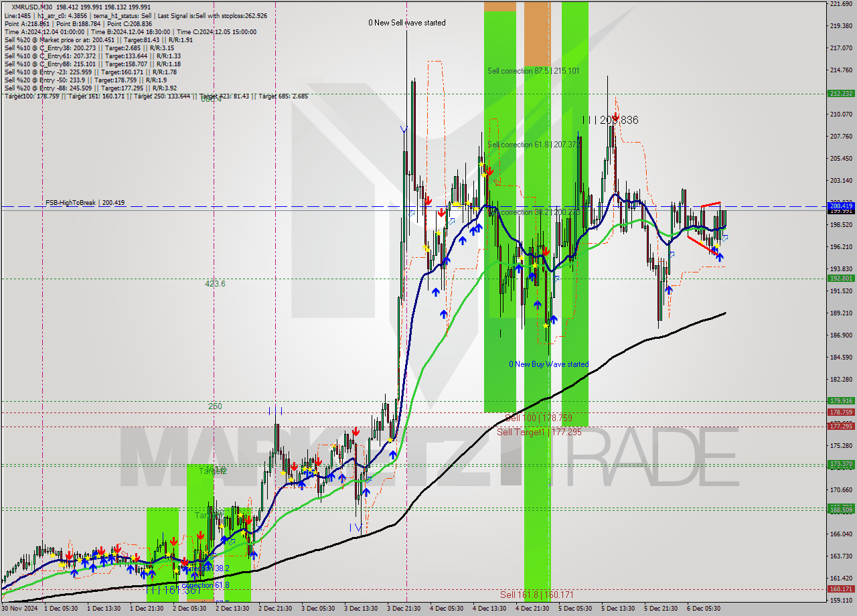Select the 'Sell %20 @ Entry -50: 233.9' line
The height and width of the screenshot is (616, 857).
coord(86,80)
